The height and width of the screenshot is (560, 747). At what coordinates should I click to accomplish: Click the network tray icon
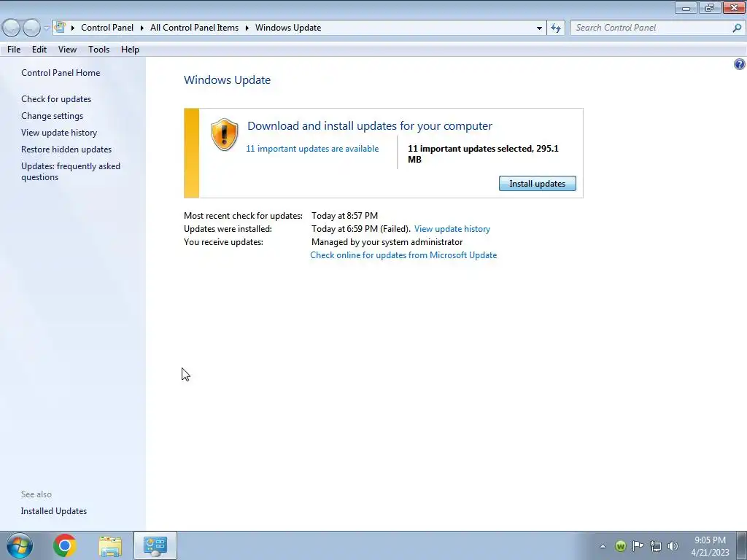656,546
